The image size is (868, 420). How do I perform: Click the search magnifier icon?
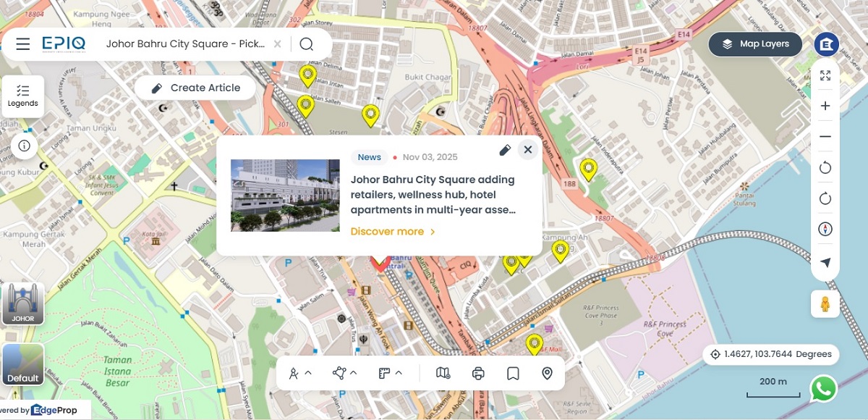point(306,44)
